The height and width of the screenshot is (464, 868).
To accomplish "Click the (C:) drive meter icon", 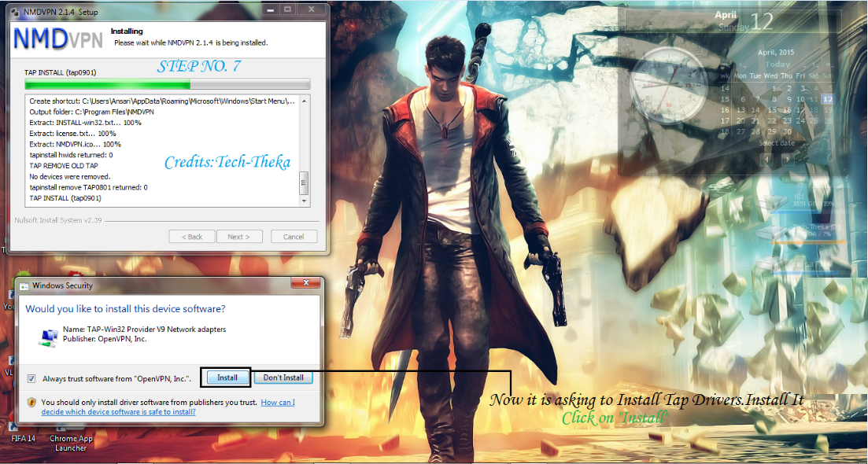I will point(774,202).
